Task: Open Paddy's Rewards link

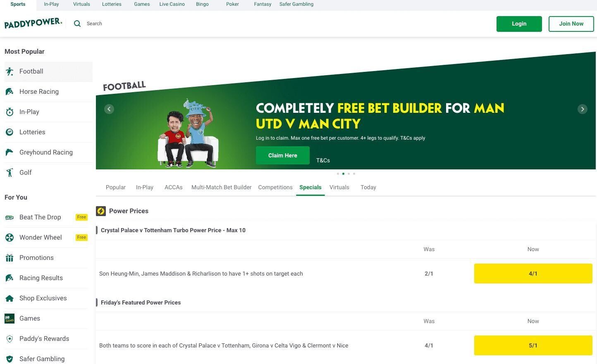Action: coord(44,339)
